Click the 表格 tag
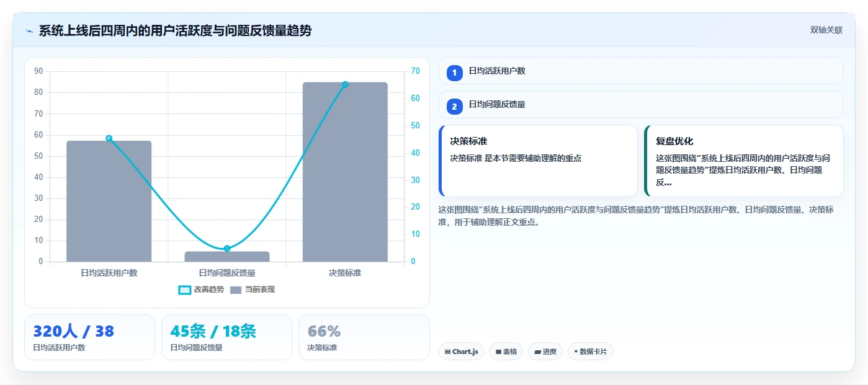 506,352
